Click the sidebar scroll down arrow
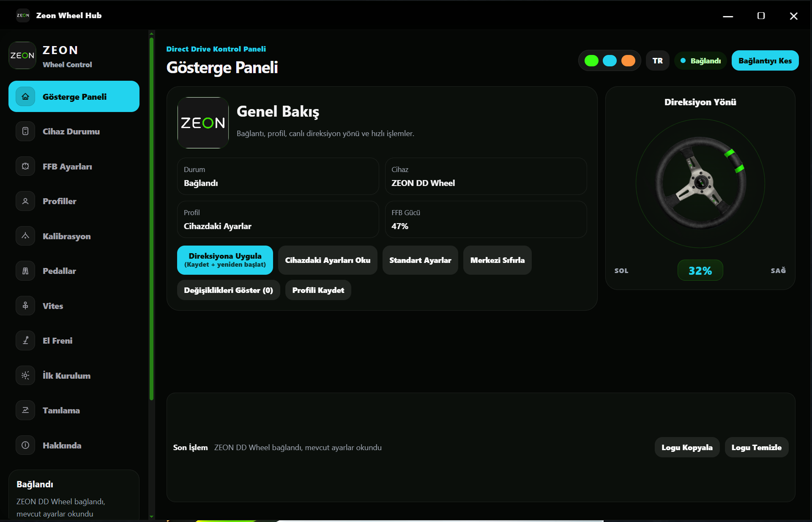 [151, 517]
